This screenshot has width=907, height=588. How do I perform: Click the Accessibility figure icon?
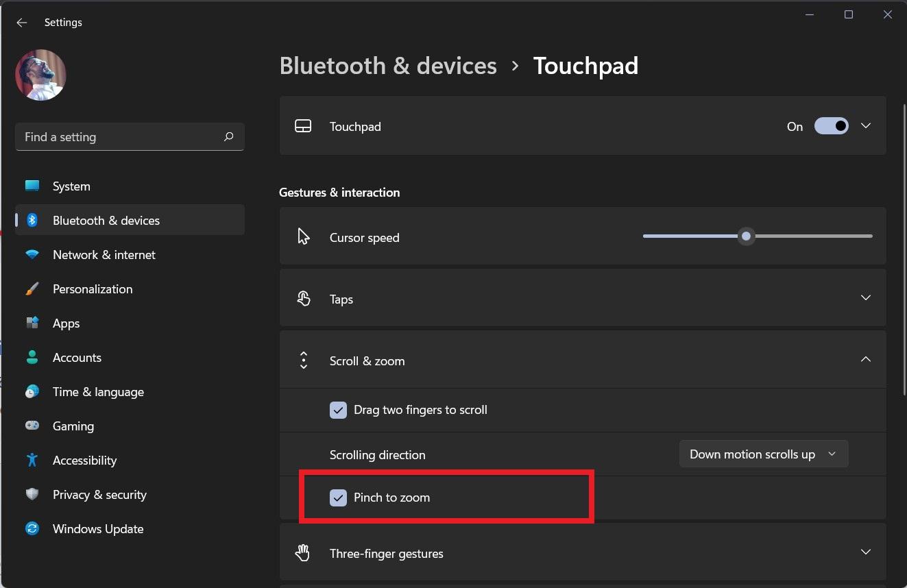tap(32, 461)
